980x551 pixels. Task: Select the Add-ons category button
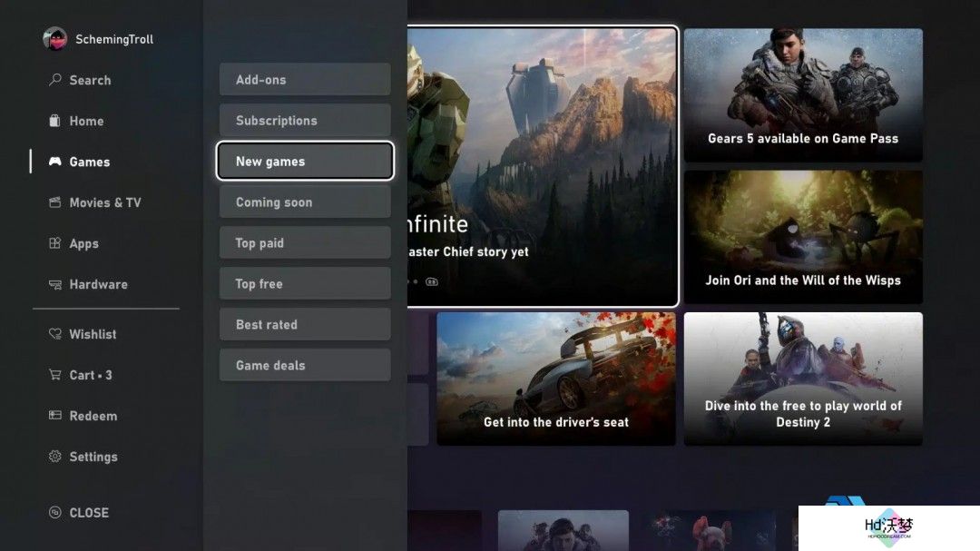305,80
